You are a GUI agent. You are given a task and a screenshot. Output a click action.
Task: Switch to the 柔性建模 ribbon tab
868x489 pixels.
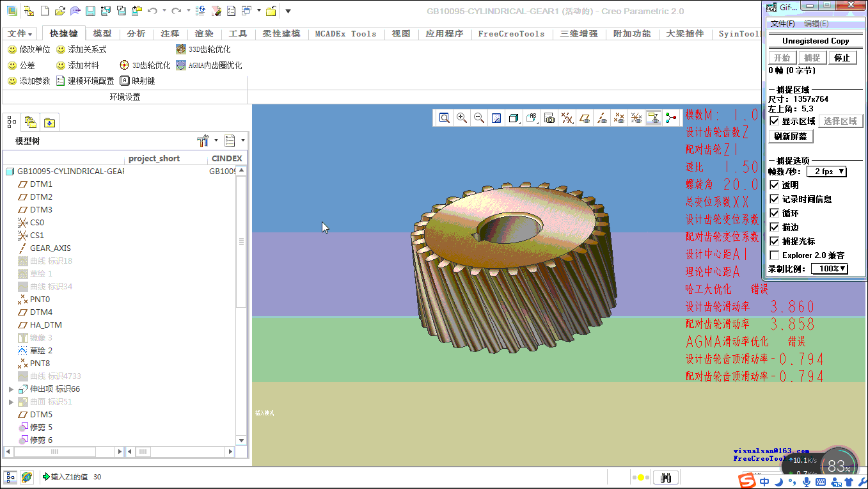[281, 34]
